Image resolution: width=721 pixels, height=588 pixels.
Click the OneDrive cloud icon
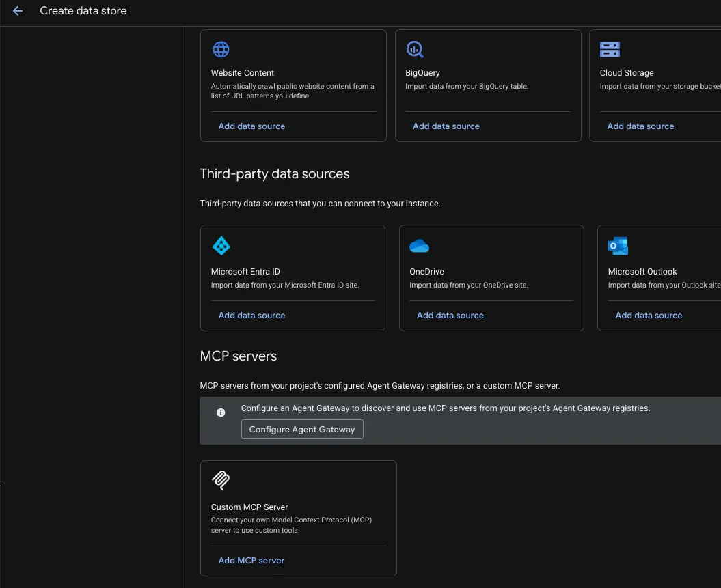tap(419, 247)
